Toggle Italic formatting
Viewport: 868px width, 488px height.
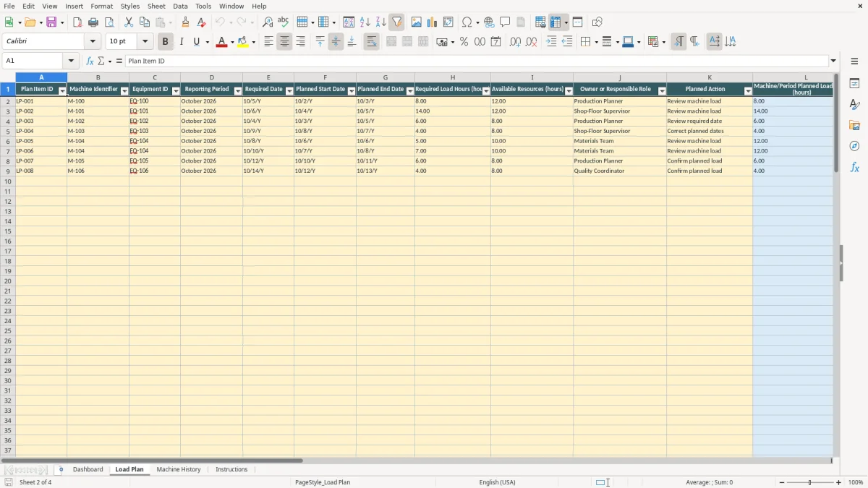coord(181,42)
